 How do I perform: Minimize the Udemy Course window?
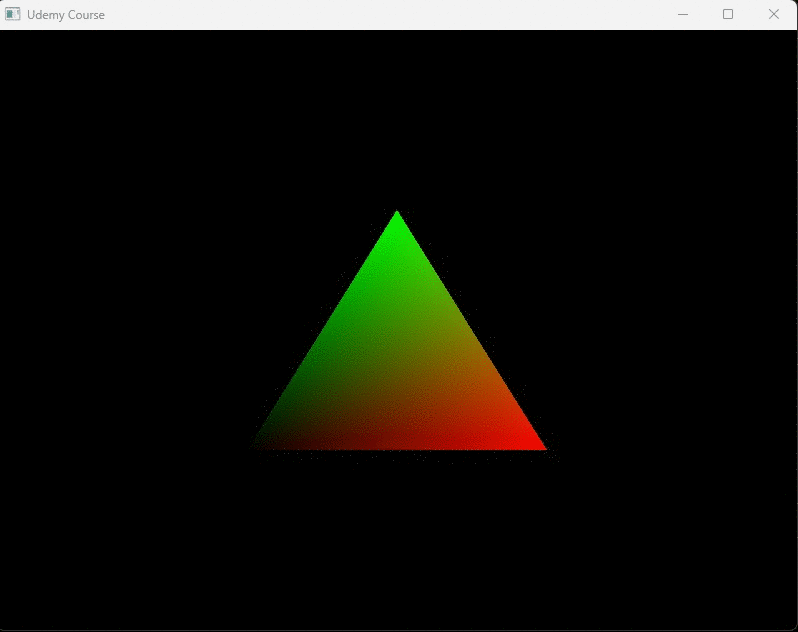click(683, 14)
